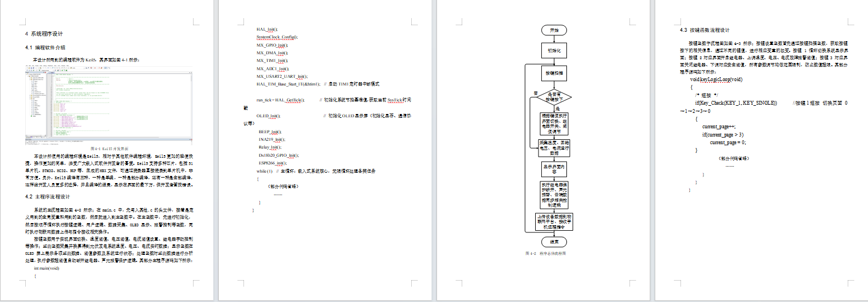Click the code line 'MX_USART2_UART_Init();'

point(282,77)
